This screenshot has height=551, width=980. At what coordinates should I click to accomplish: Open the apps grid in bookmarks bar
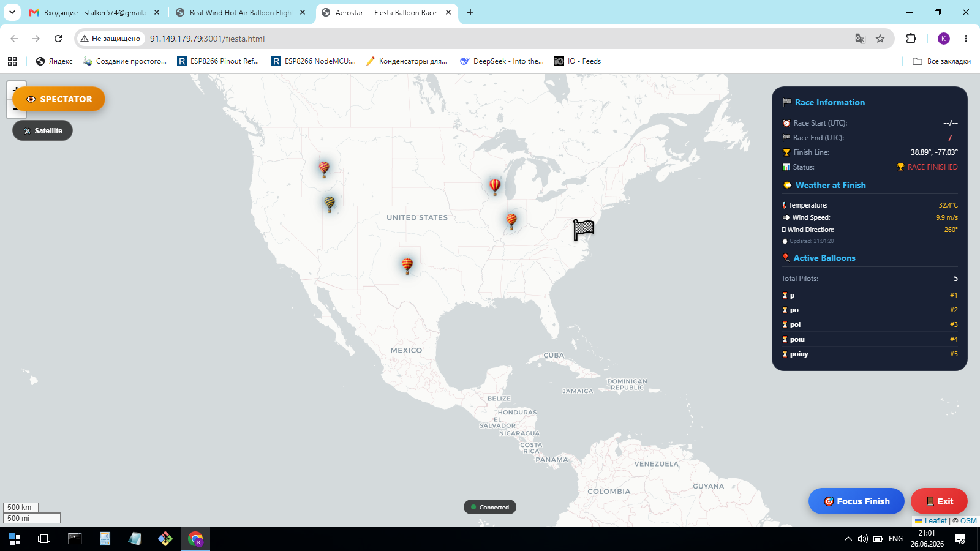point(12,61)
